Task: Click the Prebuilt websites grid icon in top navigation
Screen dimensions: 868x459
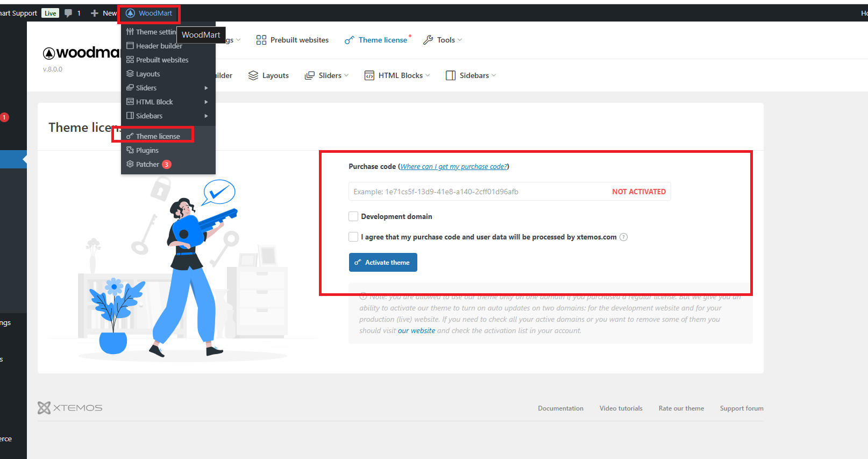Action: tap(261, 40)
